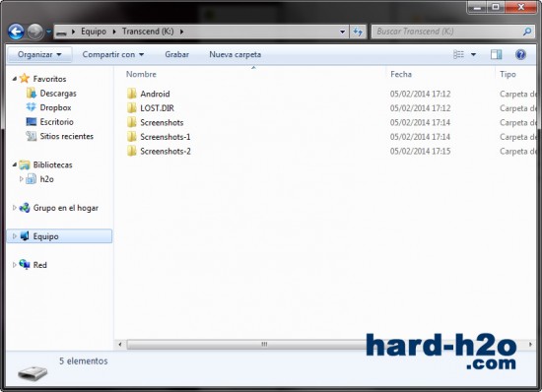This screenshot has width=542, height=392.
Task: Select the Android folder icon
Action: pos(131,94)
